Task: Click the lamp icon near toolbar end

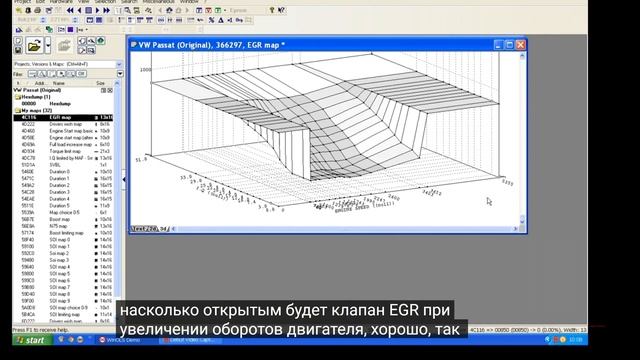Action: [272, 10]
